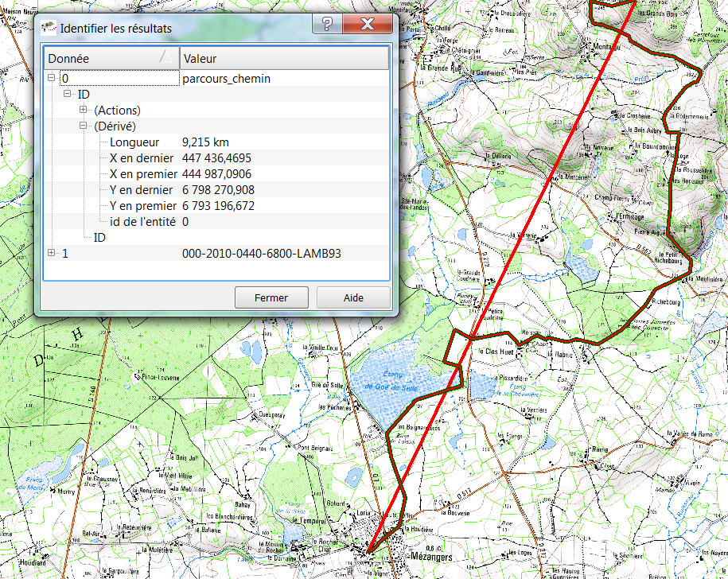Click the question mark help button
The image size is (728, 579).
(x=326, y=25)
